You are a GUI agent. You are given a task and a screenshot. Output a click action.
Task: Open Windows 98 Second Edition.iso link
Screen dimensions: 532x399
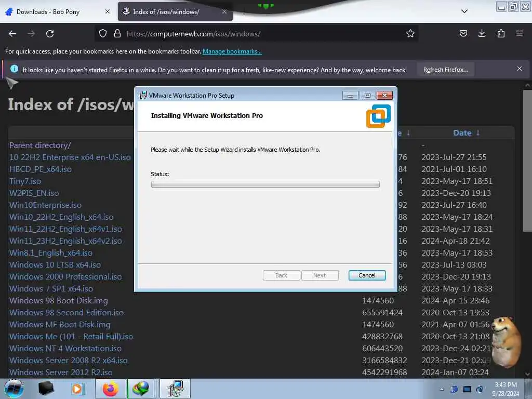(x=66, y=312)
